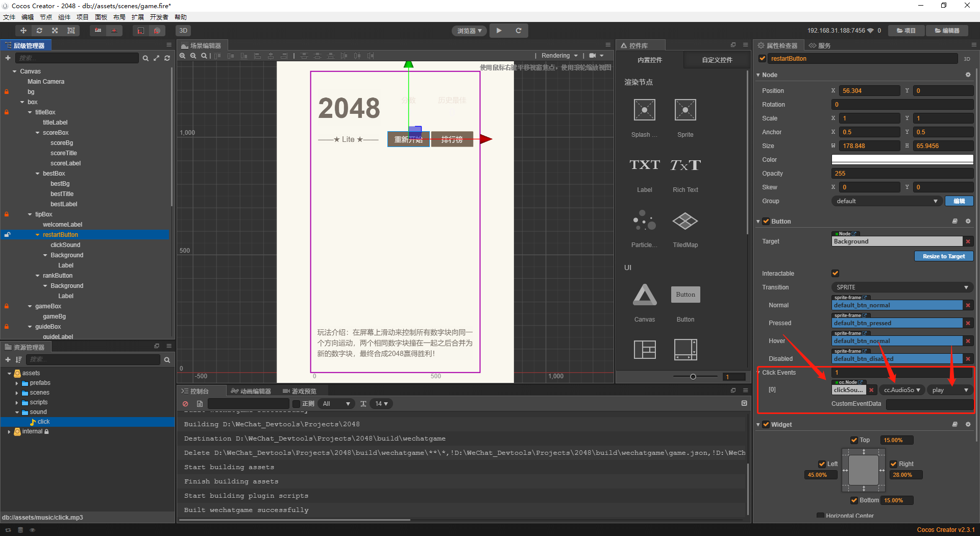This screenshot has width=980, height=536.
Task: Zoom in the scene editor
Action: [182, 56]
